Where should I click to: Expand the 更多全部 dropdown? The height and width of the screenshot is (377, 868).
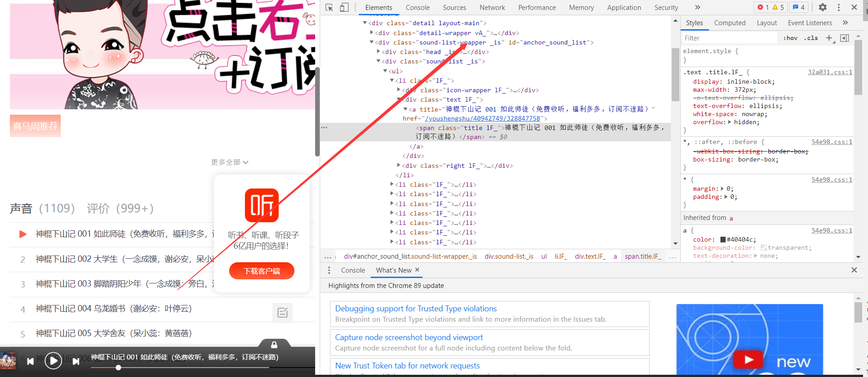pyautogui.click(x=230, y=162)
